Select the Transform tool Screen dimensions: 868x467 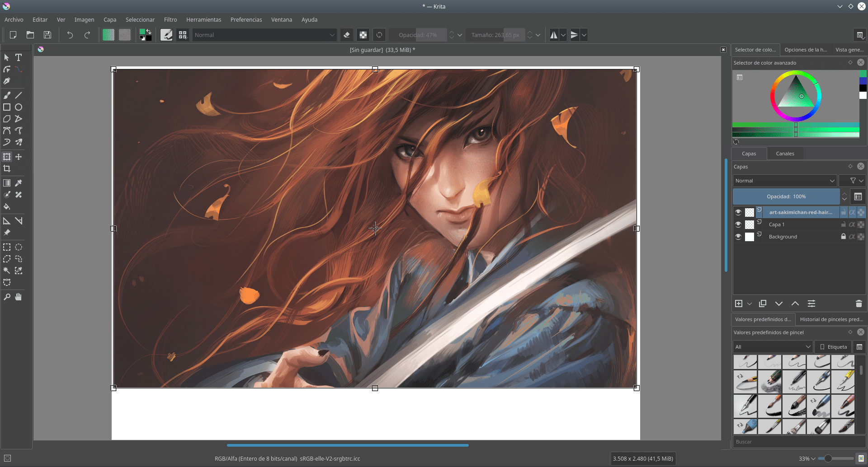pos(7,157)
